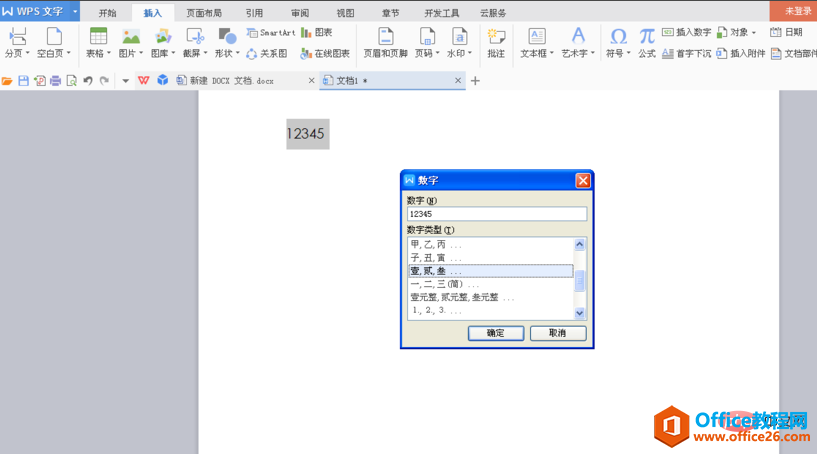Insert an attachment (插入附件)
The width and height of the screenshot is (817, 454).
(x=741, y=53)
